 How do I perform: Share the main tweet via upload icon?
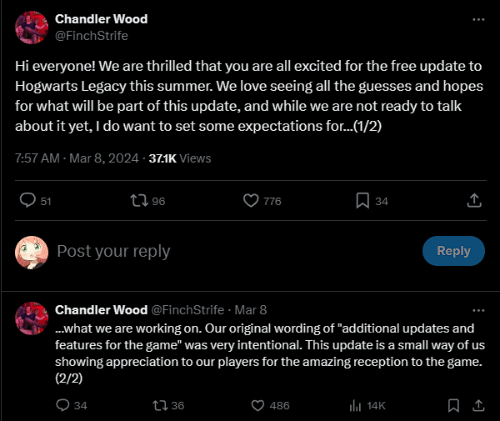[474, 201]
